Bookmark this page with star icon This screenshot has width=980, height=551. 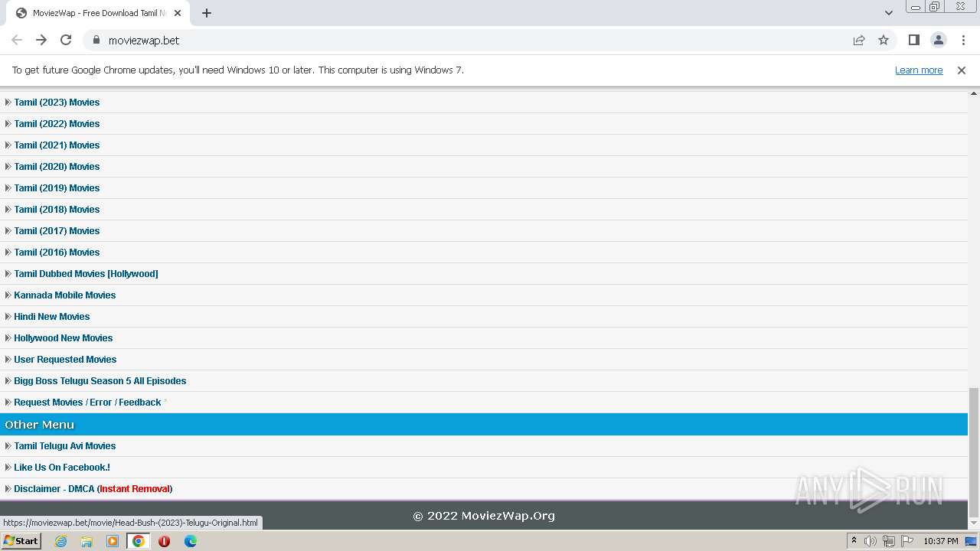click(884, 40)
